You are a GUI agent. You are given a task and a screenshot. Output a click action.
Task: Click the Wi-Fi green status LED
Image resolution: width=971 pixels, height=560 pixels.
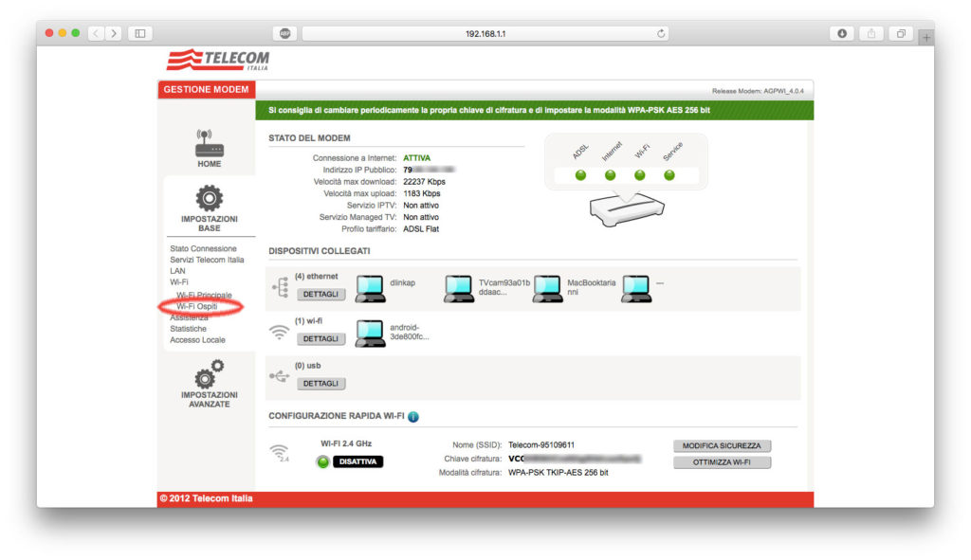640,175
